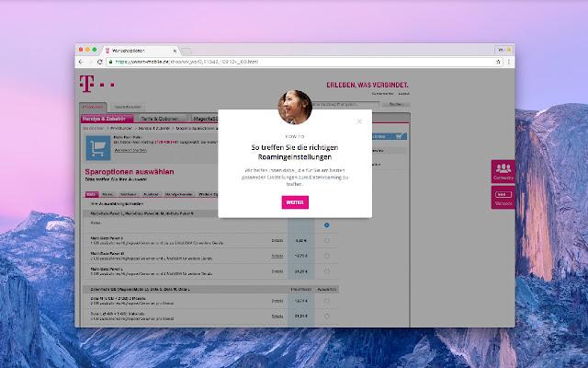This screenshot has width=588, height=368.
Task: Reload the page with refresh icon
Action: (x=100, y=62)
